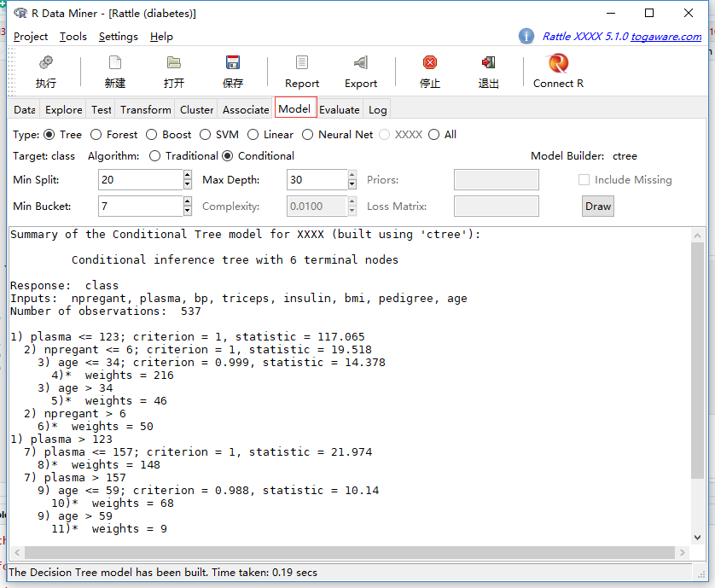Open the Tools menu
Image resolution: width=715 pixels, height=588 pixels.
pyautogui.click(x=73, y=37)
